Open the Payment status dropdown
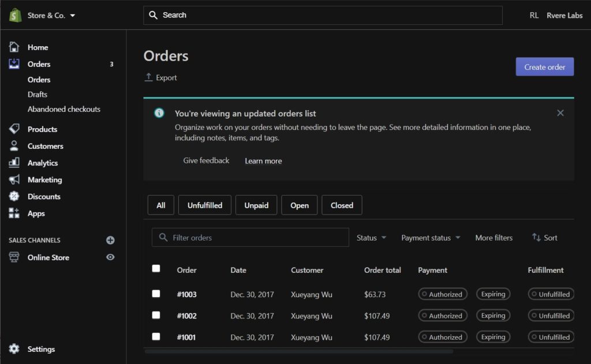 tap(431, 238)
